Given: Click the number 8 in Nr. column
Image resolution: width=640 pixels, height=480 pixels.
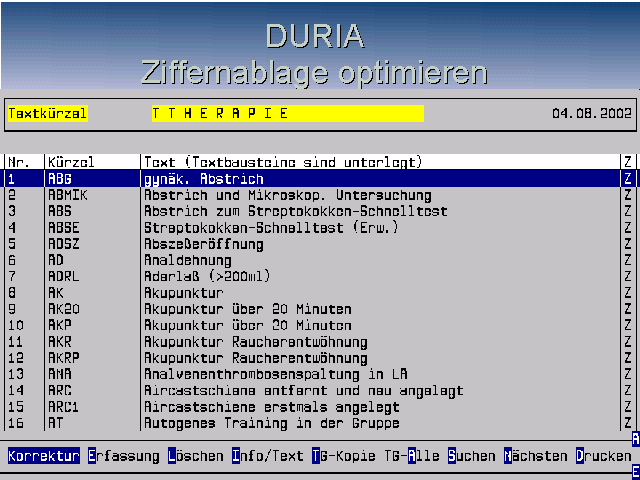Looking at the screenshot, I should (x=12, y=293).
